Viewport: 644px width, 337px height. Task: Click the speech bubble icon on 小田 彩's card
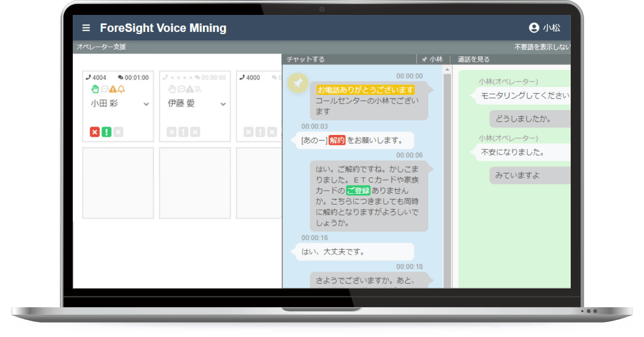click(104, 89)
